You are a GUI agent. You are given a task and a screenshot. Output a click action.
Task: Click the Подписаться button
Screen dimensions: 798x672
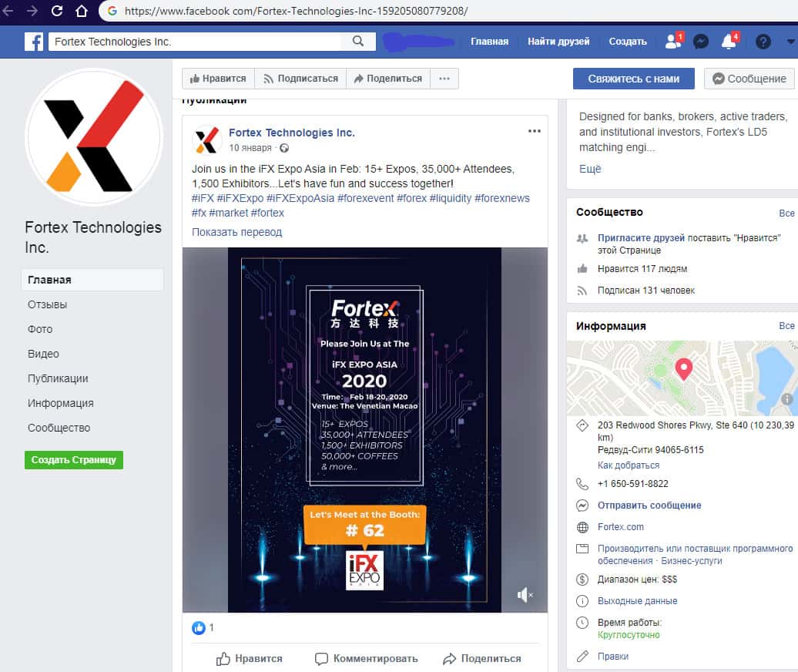[x=300, y=79]
